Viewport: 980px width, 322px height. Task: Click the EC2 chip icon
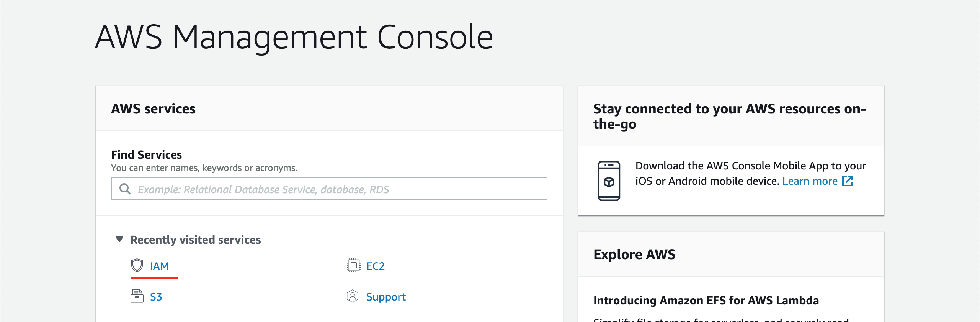pyautogui.click(x=353, y=265)
